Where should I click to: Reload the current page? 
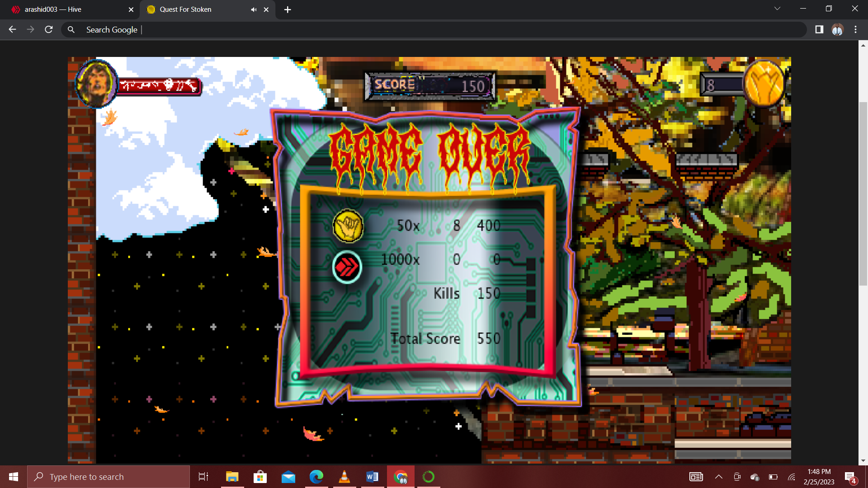49,29
